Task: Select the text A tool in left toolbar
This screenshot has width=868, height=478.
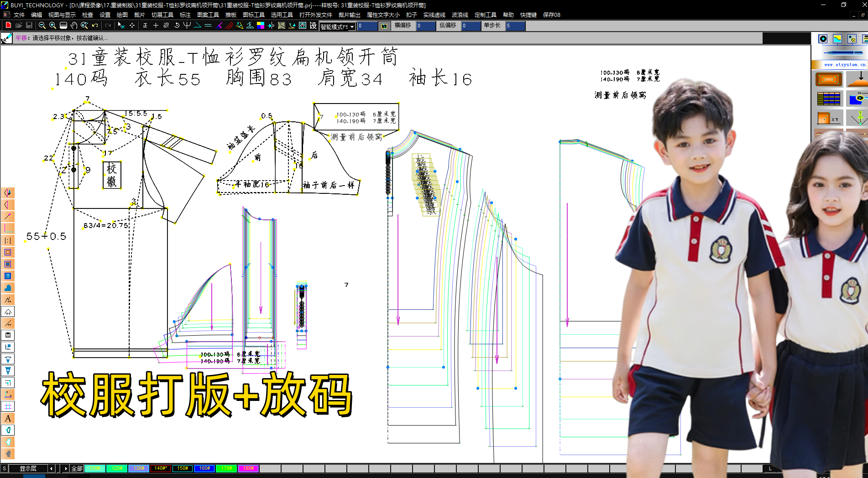Action: (8, 418)
